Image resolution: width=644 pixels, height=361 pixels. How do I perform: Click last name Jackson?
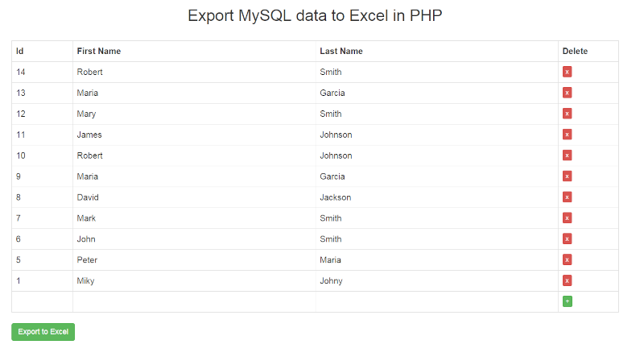pos(336,197)
